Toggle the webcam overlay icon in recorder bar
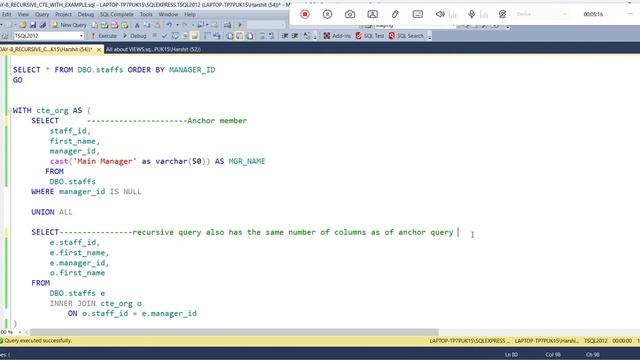 click(372, 14)
